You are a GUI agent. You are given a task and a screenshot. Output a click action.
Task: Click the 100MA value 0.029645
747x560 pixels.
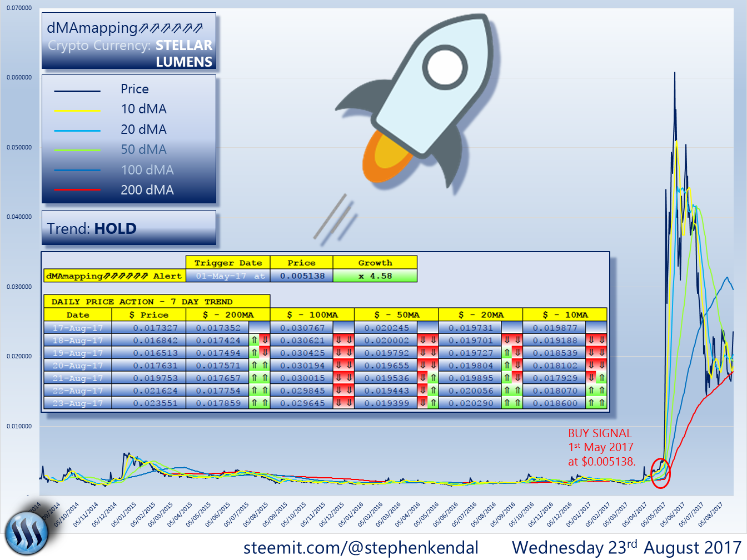(302, 403)
